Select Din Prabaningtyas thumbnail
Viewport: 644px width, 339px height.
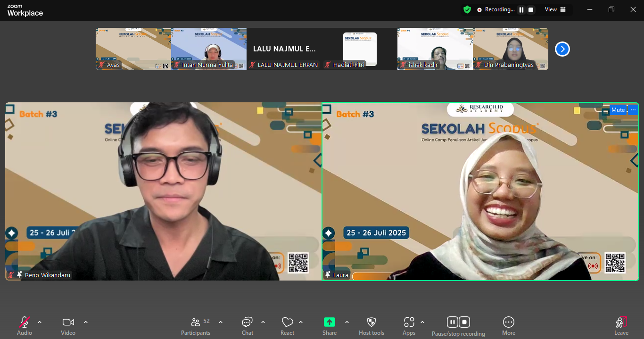click(511, 49)
